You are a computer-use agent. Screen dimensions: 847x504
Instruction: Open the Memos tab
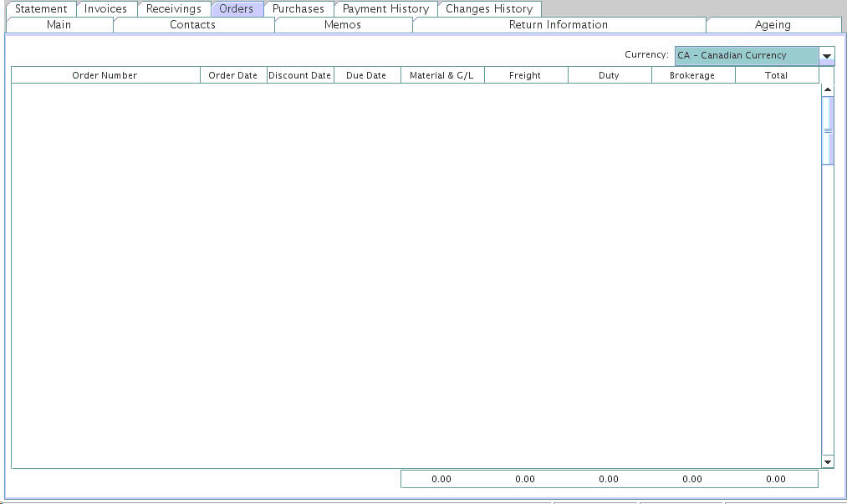pos(343,25)
